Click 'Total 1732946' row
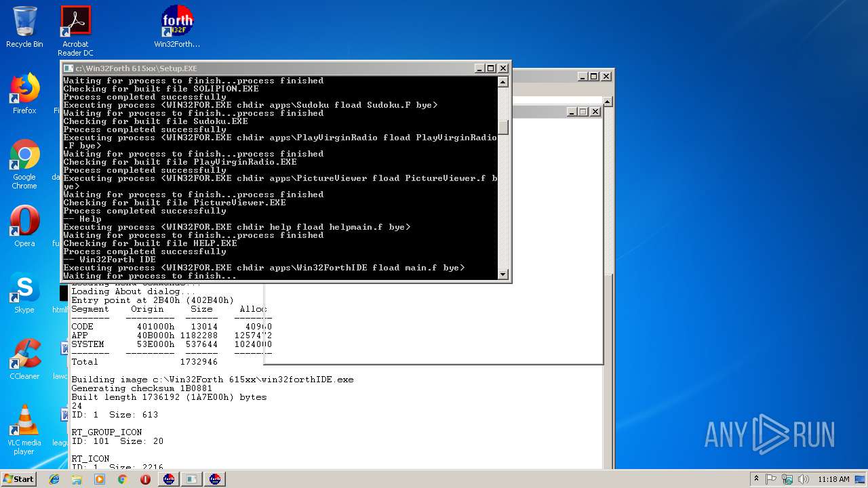 144,362
